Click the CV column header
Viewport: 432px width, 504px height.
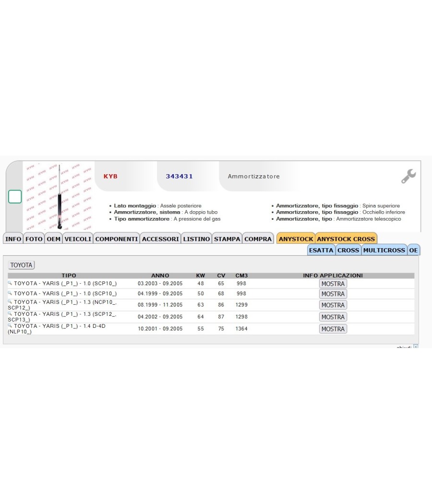tap(221, 276)
